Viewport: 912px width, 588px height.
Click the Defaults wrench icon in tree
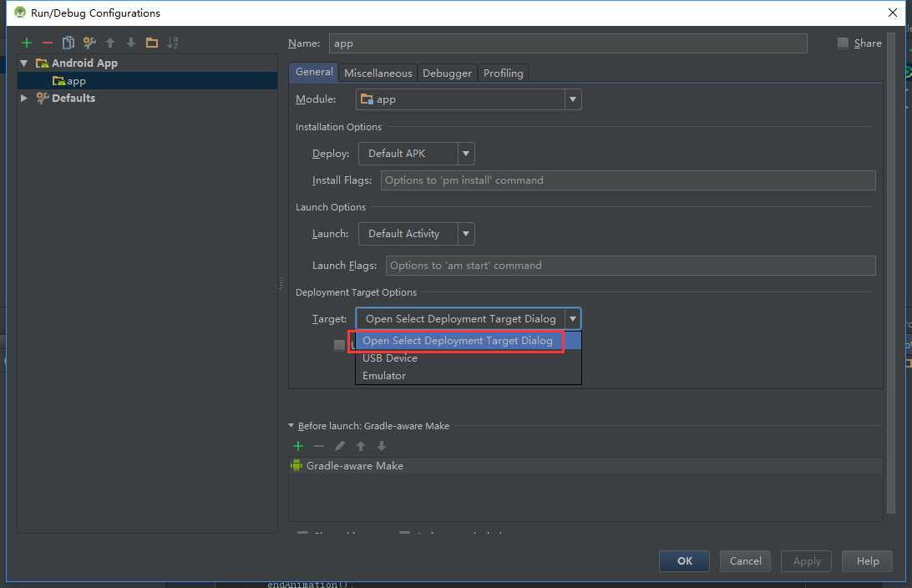(x=42, y=98)
